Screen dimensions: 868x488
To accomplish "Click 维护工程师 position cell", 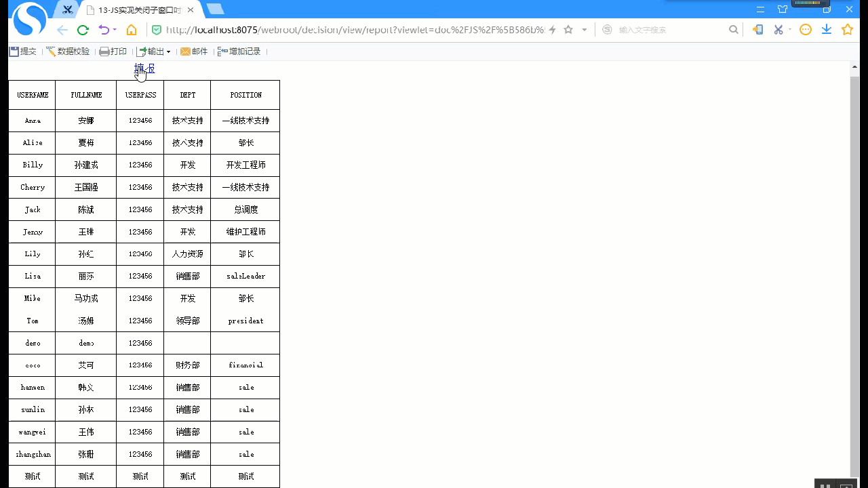I will click(x=245, y=232).
